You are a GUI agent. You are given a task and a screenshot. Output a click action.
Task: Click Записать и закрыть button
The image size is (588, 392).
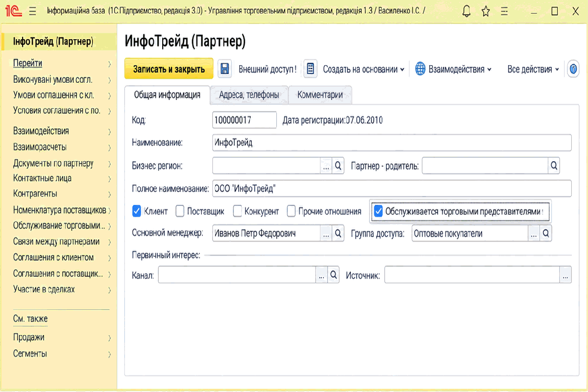pos(169,69)
